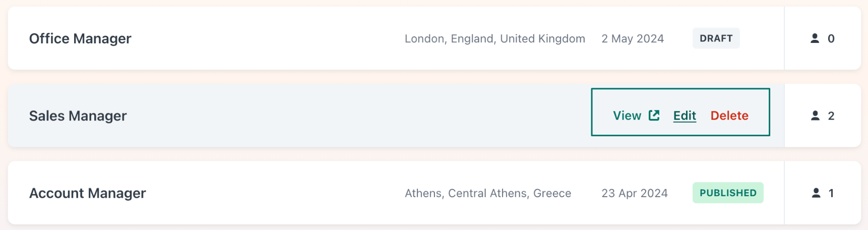Delete the Sales Manager job
Image resolution: width=868 pixels, height=230 pixels.
729,116
